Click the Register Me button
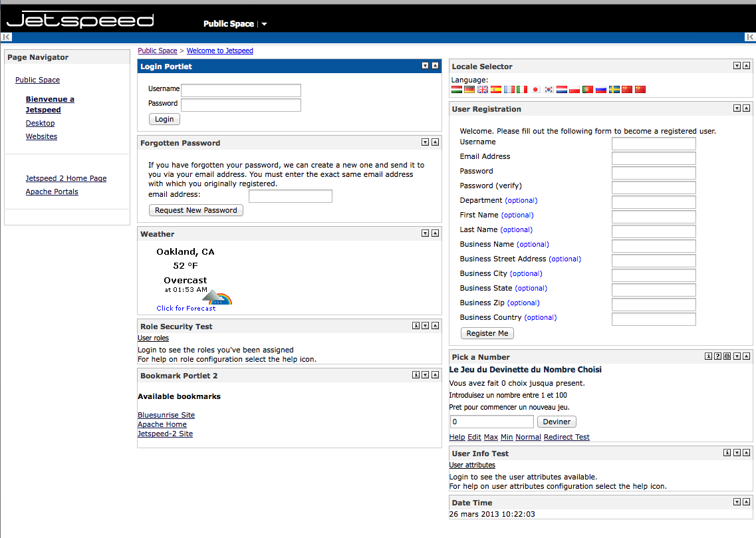756x538 pixels. click(x=487, y=333)
